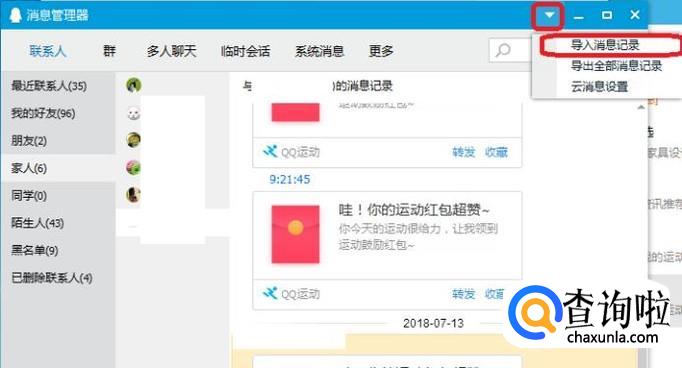Expand the 更多 tab
682x368 pixels.
381,51
